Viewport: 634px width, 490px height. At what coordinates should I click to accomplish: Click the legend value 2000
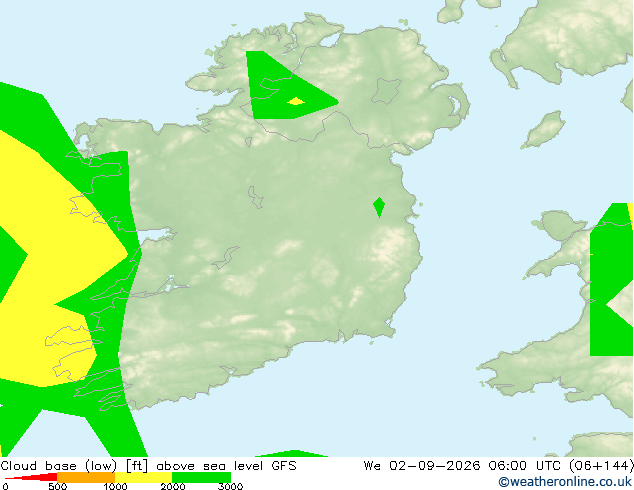173,486
